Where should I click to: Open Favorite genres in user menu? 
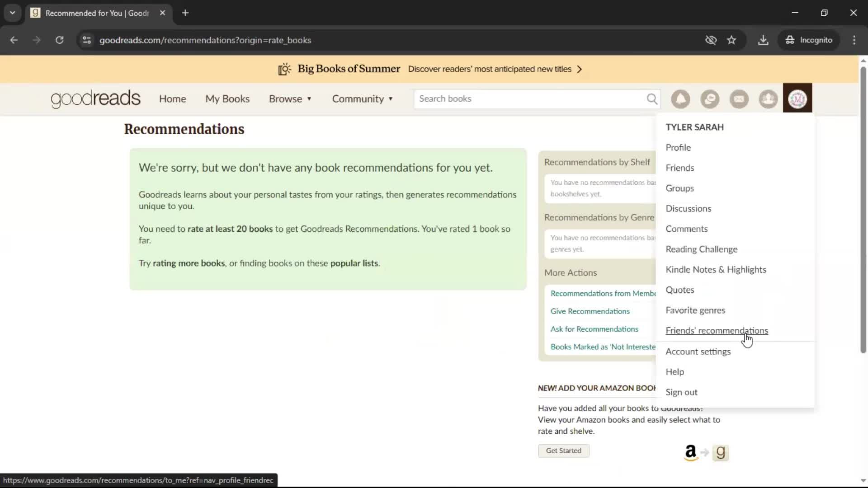(x=695, y=310)
